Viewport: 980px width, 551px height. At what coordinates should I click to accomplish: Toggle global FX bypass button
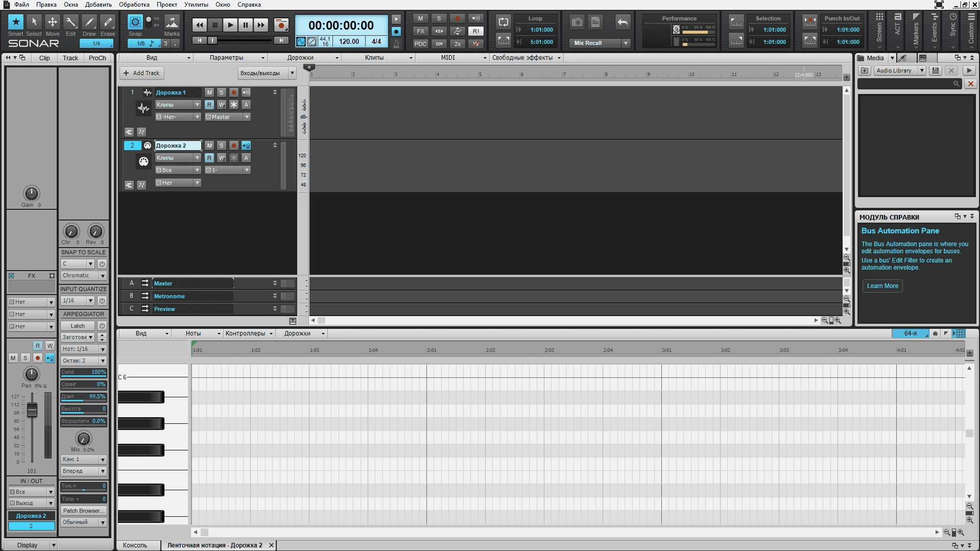(x=420, y=31)
